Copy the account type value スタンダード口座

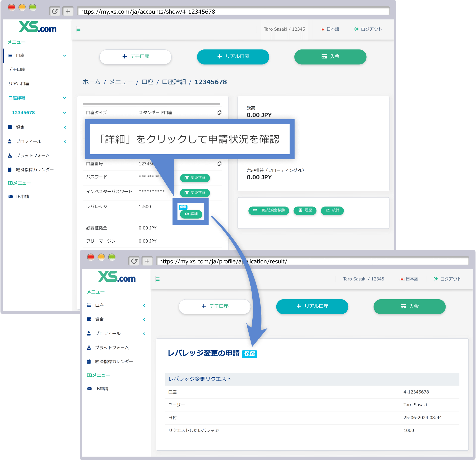(x=219, y=113)
